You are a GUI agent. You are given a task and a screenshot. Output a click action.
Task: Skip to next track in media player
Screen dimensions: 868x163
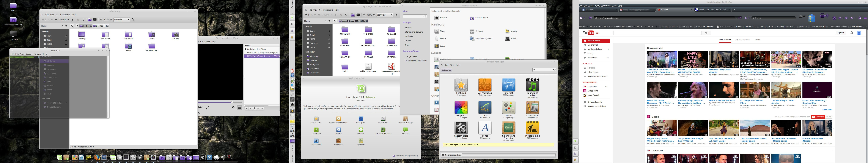click(200, 107)
